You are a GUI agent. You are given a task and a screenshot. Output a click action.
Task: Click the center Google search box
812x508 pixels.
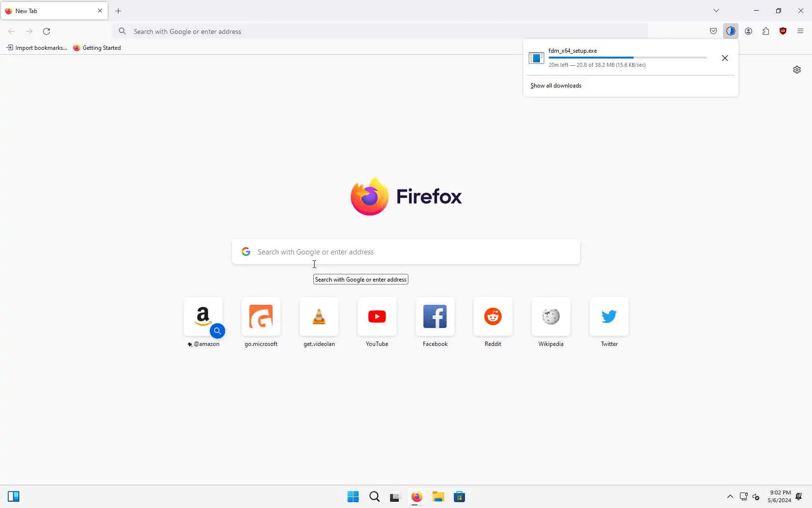[406, 252]
